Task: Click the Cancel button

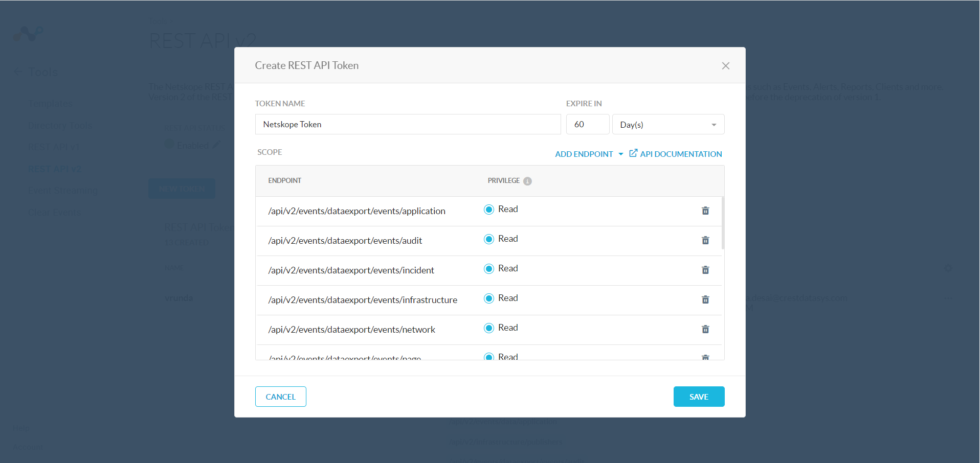Action: [x=281, y=397]
